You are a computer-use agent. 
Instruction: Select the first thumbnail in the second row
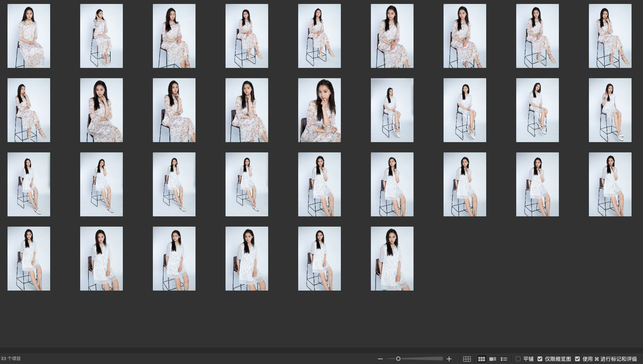29,110
